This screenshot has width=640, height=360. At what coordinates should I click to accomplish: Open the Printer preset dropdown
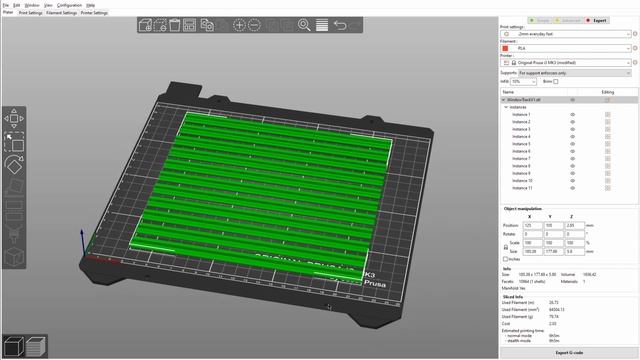point(566,62)
